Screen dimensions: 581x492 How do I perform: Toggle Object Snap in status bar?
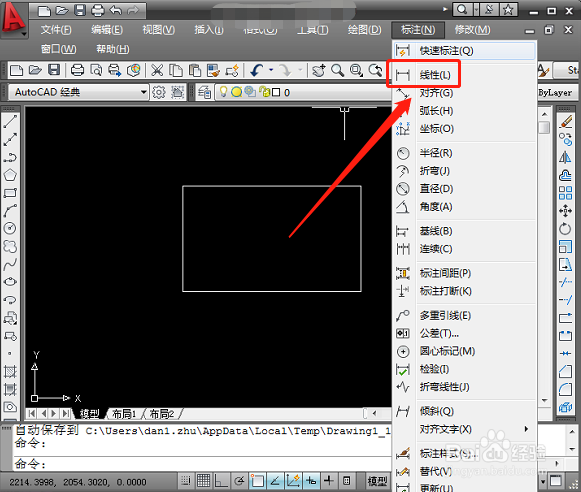[x=257, y=481]
